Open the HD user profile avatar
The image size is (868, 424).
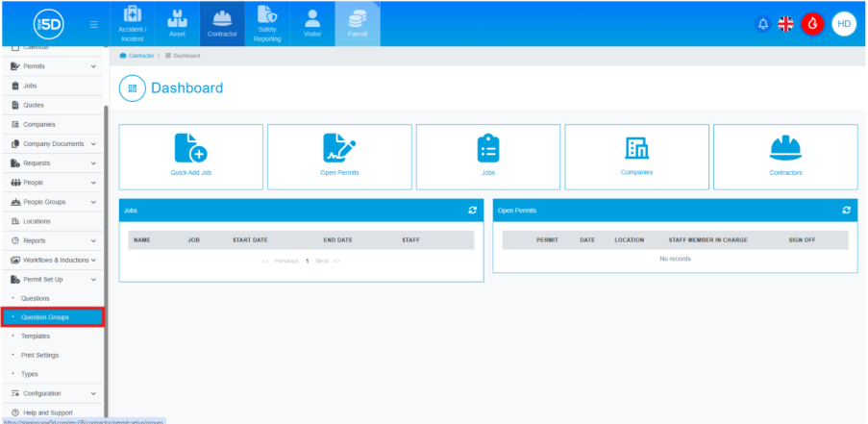tap(843, 24)
